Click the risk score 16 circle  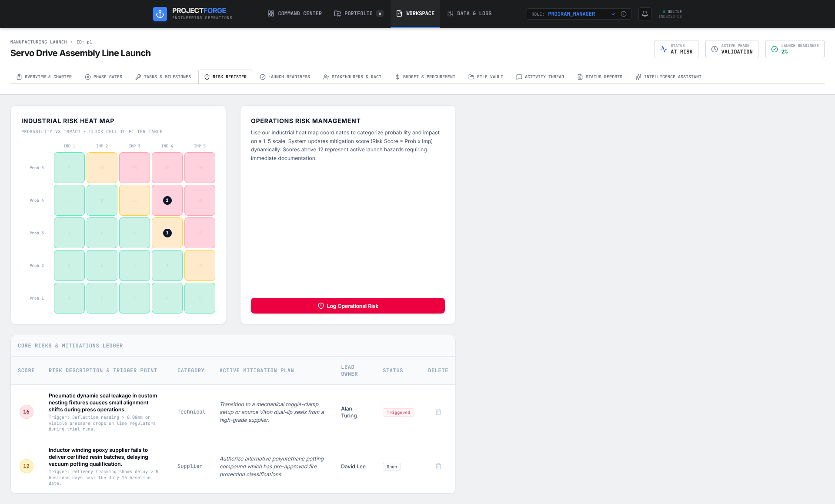[27, 412]
